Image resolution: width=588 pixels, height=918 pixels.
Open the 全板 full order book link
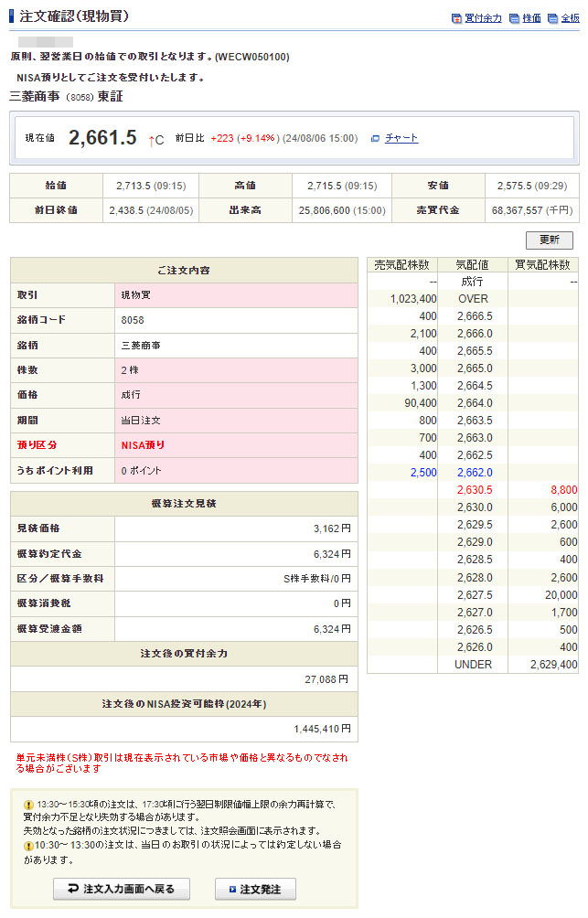[570, 18]
